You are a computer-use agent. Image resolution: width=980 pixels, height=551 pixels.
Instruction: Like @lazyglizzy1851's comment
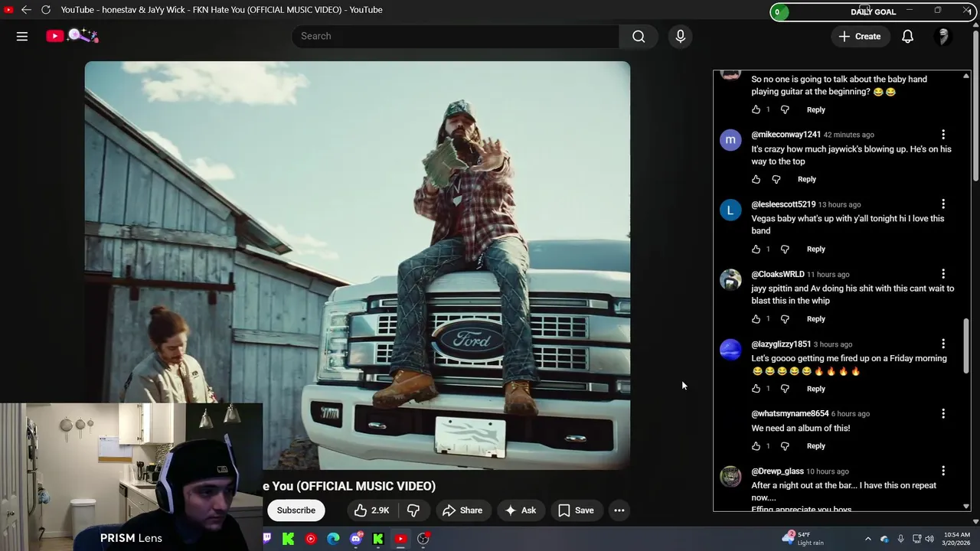tap(756, 389)
